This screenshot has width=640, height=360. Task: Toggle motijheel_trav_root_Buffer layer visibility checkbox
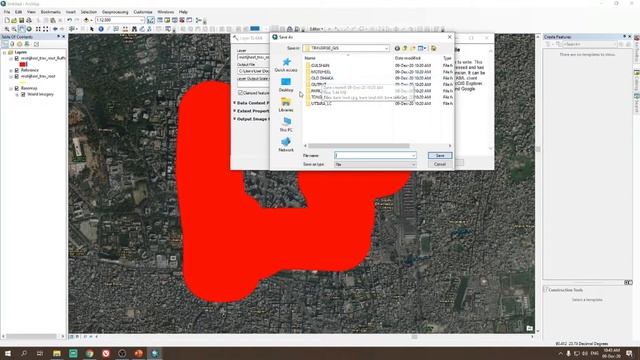tap(17, 58)
